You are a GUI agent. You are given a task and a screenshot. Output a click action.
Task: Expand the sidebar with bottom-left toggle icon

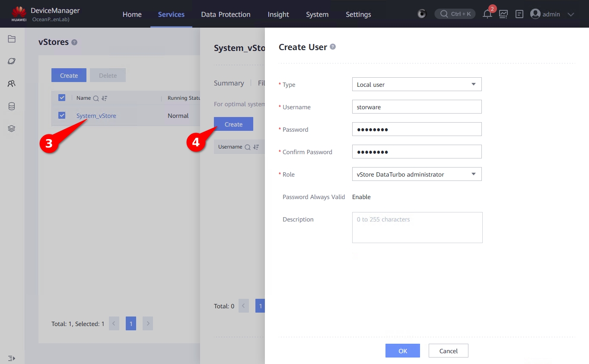pyautogui.click(x=12, y=358)
